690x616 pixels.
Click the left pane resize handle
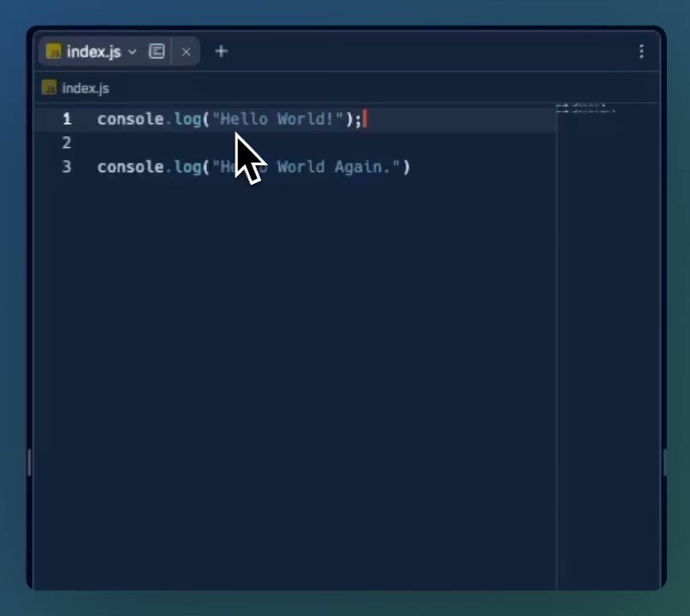(29, 462)
